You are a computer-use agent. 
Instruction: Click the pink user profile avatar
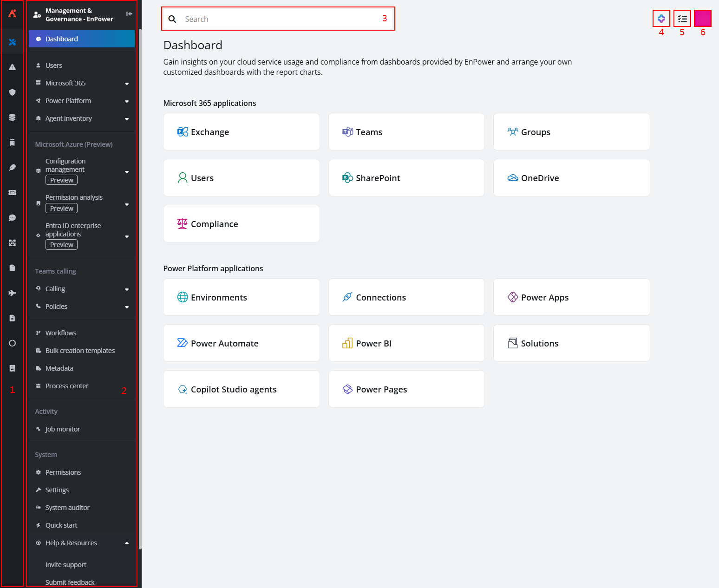point(702,19)
